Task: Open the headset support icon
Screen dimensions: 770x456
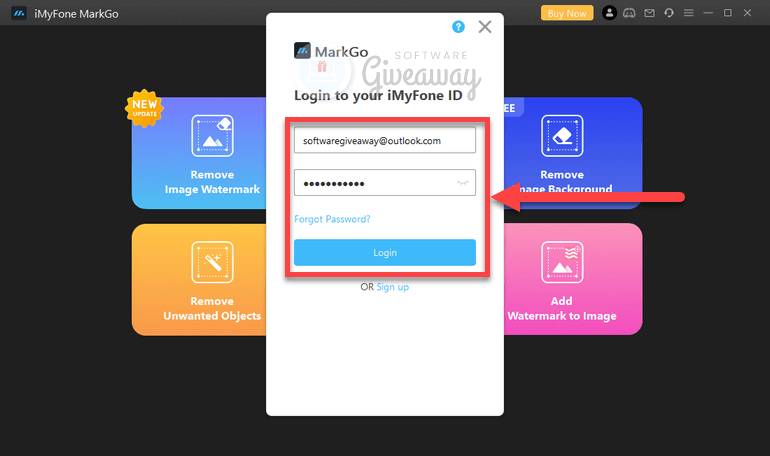Action: point(668,13)
